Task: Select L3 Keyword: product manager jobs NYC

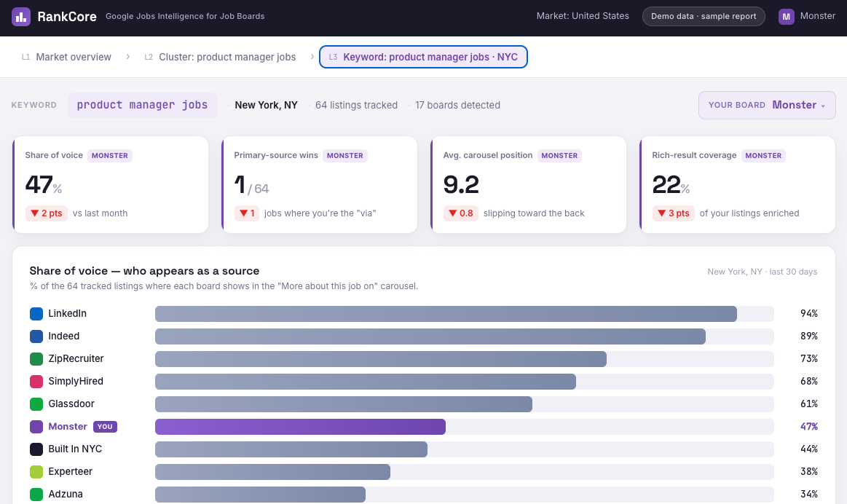Action: (x=423, y=58)
